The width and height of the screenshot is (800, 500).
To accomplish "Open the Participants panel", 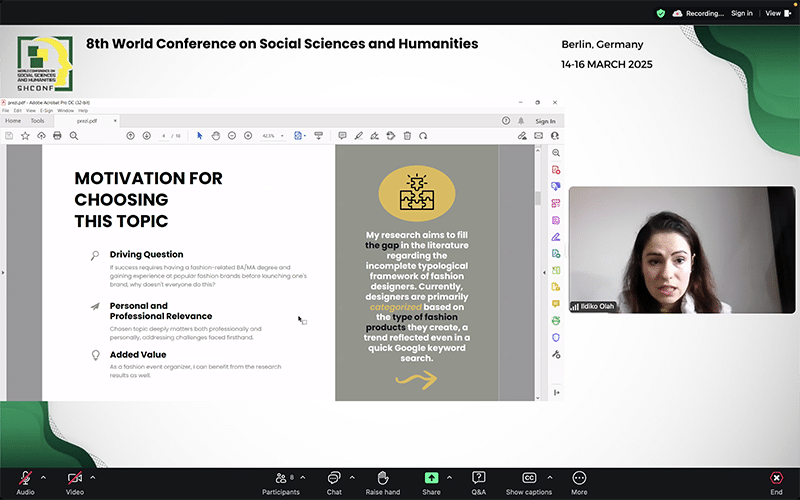I will pos(281,479).
